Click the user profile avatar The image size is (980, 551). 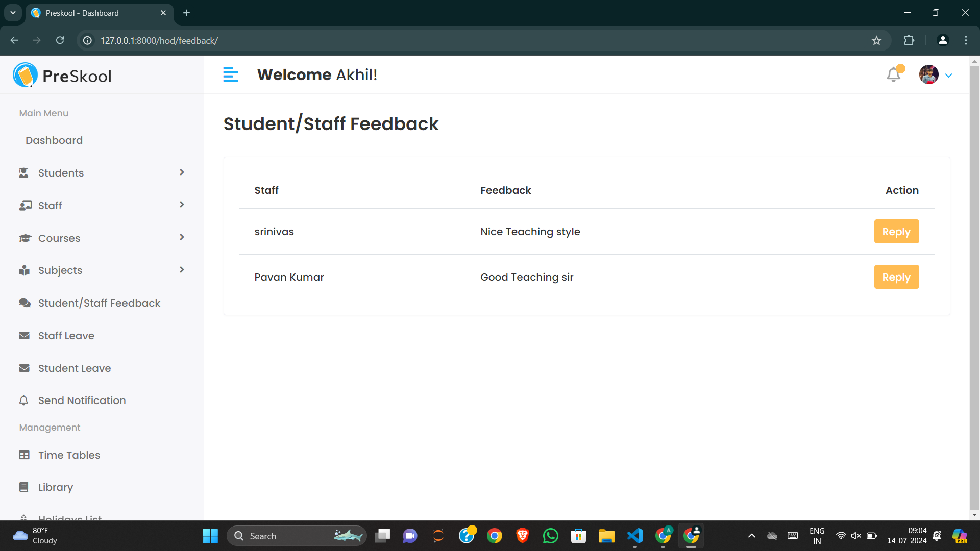tap(928, 75)
